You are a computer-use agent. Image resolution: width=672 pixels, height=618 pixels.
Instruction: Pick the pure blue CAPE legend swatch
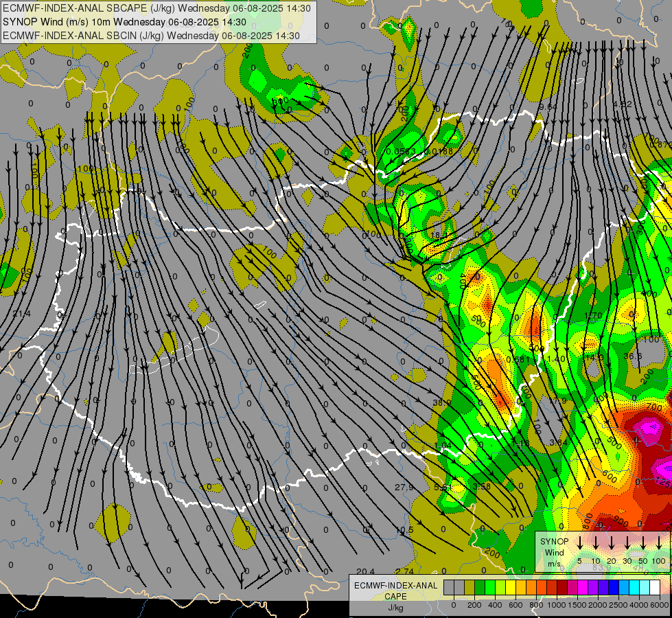click(x=614, y=587)
